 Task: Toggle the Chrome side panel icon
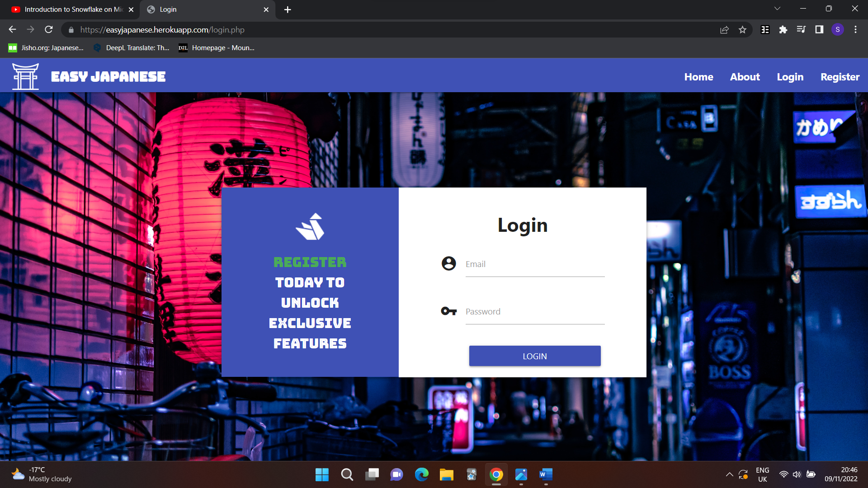click(819, 30)
